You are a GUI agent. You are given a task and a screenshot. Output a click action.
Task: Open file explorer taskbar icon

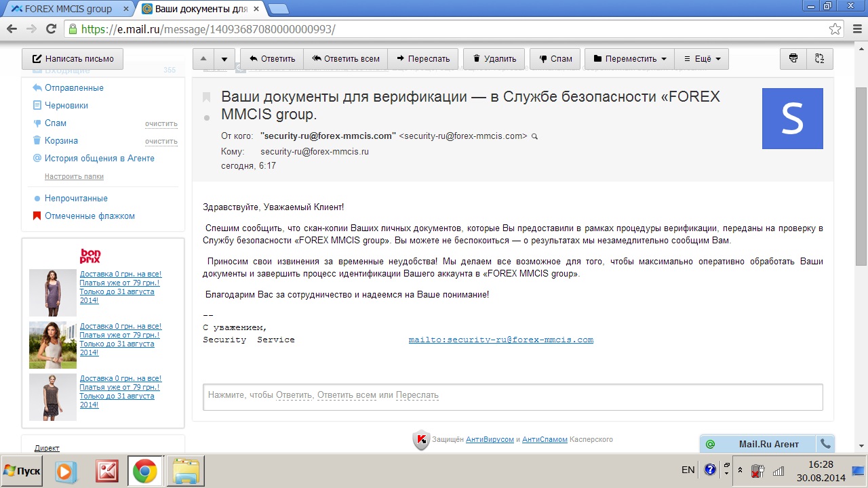[x=185, y=471]
